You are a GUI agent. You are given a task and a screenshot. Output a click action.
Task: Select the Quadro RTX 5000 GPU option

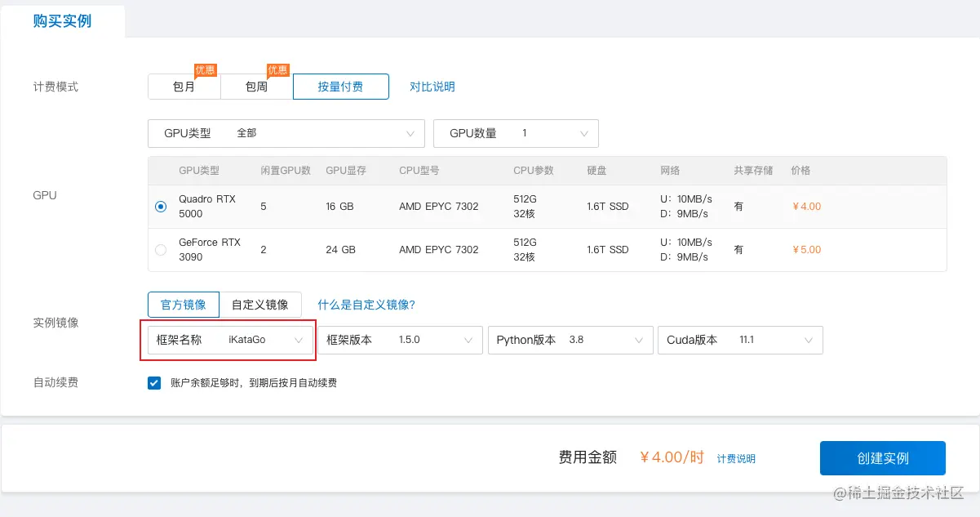click(160, 206)
